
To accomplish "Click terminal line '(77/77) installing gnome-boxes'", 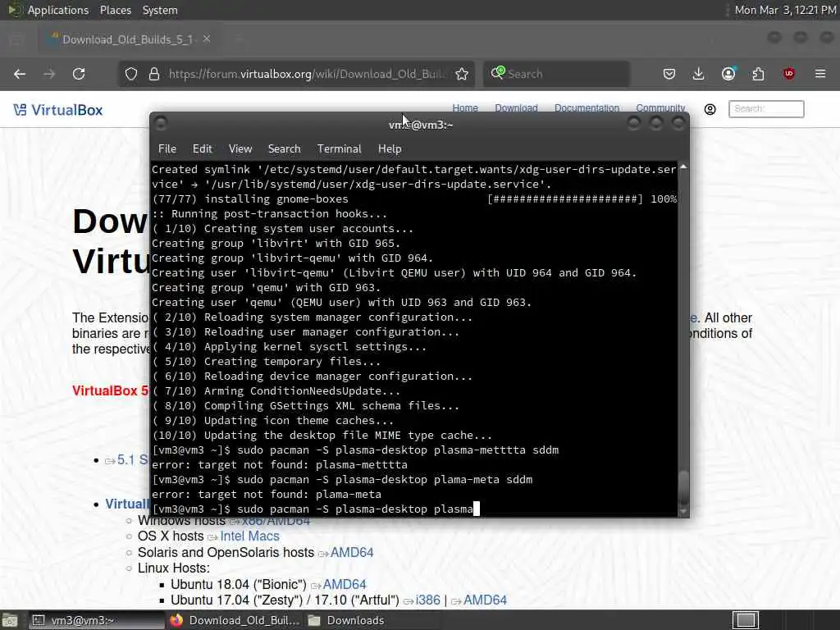I will 250,199.
